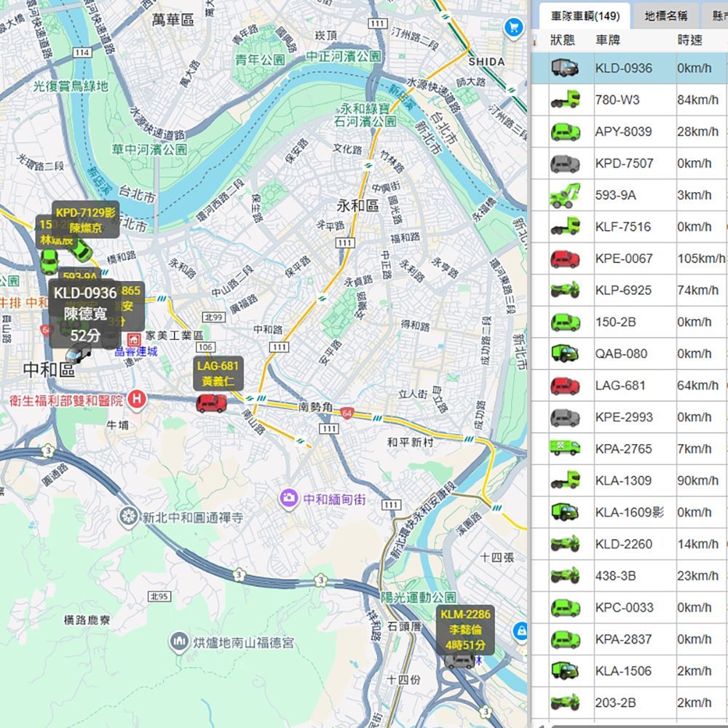Select license plate KLD-2260 in list
This screenshot has height=728, width=728.
624,544
